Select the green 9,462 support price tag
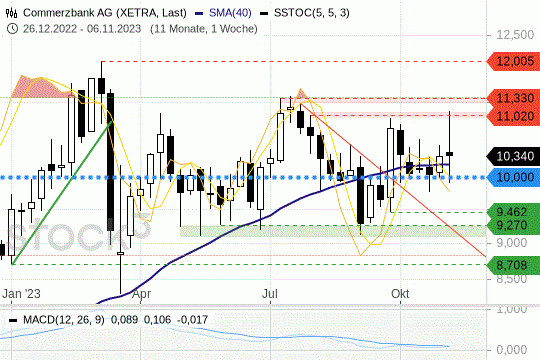 click(x=513, y=211)
